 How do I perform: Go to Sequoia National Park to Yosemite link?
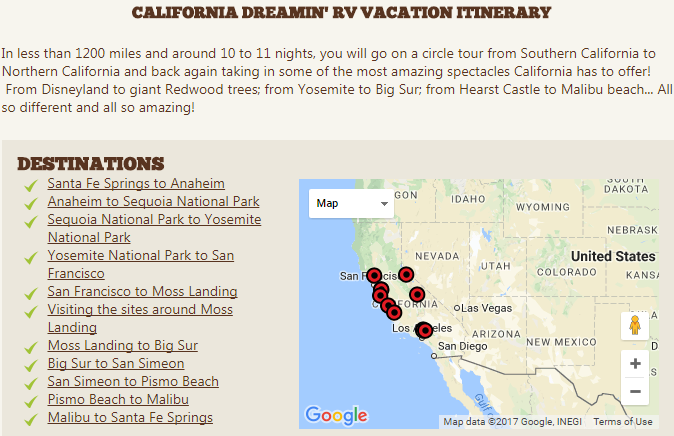[154, 228]
